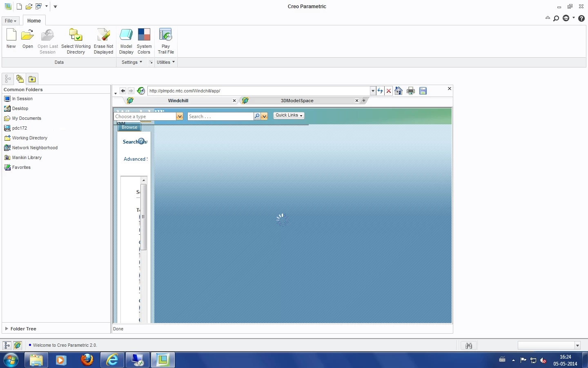Expand the Settings group dropdown

tap(132, 62)
